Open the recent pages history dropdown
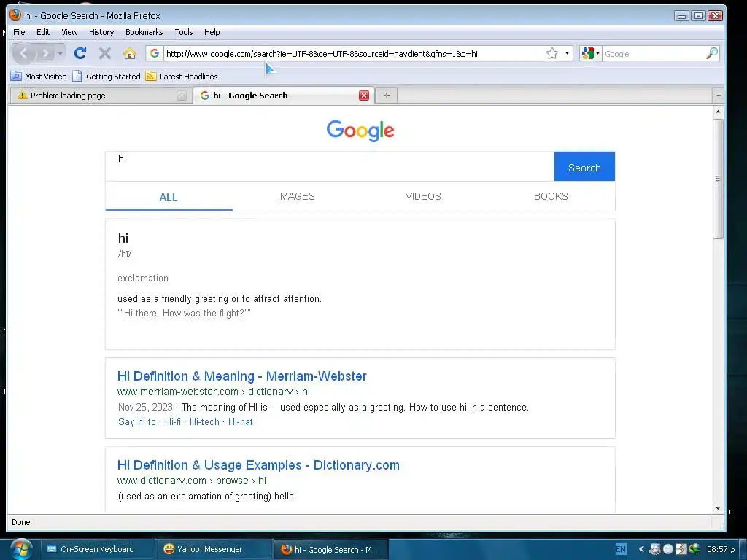The height and width of the screenshot is (560, 747). (60, 53)
